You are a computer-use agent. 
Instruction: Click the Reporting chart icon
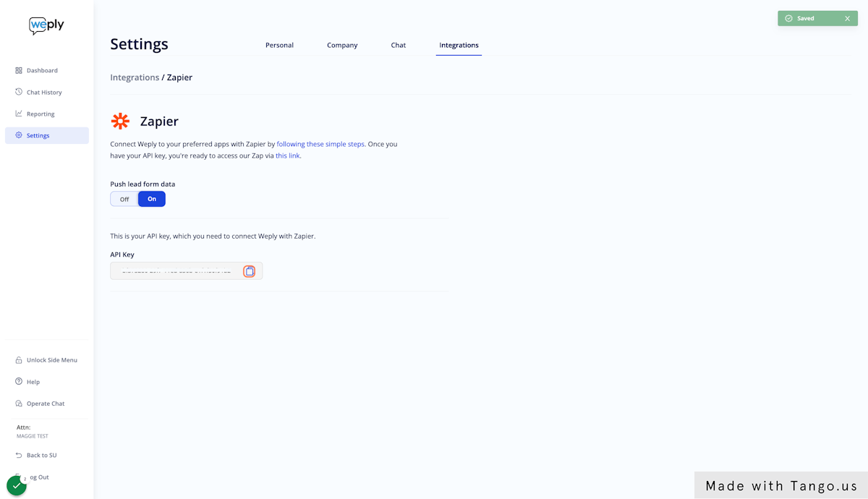19,114
